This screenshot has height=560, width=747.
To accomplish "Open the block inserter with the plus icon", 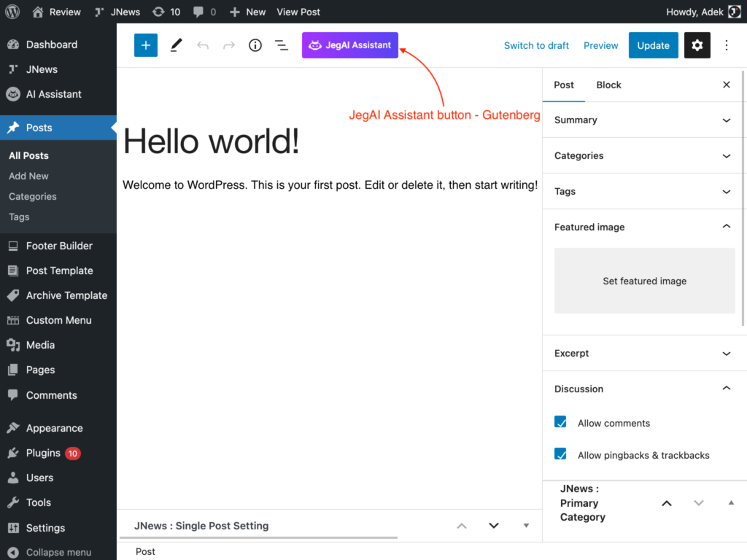I will coord(145,45).
